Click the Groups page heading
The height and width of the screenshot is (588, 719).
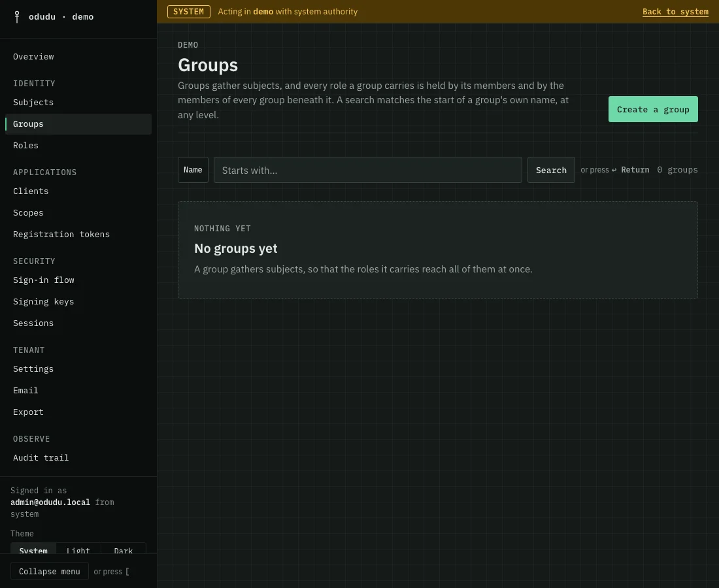[208, 65]
